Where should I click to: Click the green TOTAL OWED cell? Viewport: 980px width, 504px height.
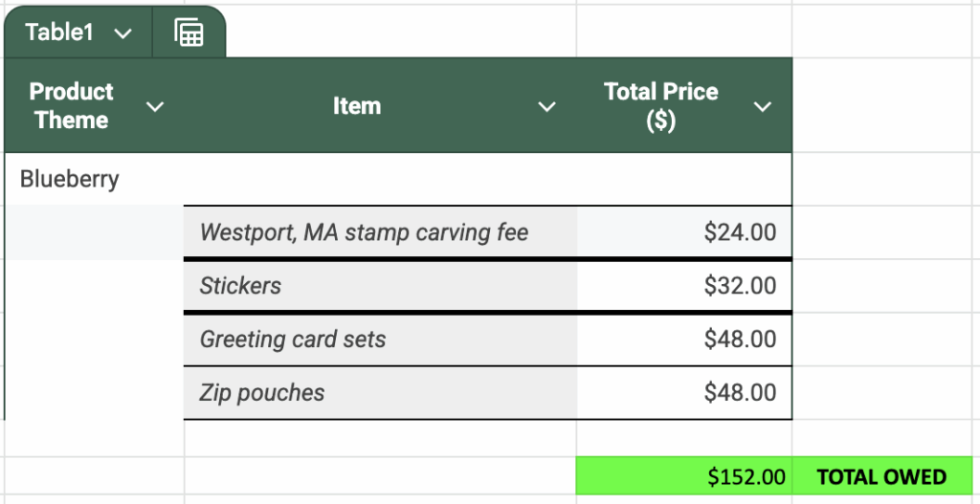pos(881,476)
